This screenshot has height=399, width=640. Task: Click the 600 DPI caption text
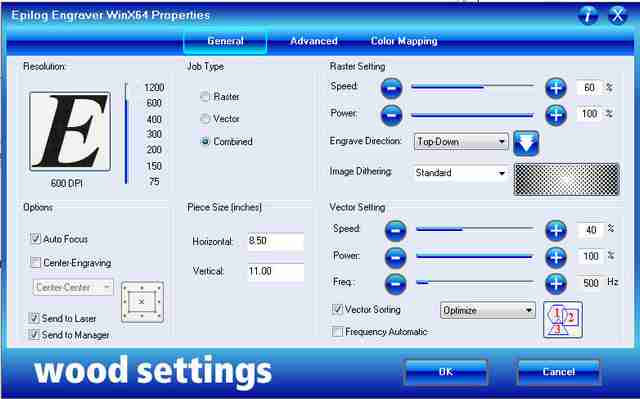pos(67,184)
